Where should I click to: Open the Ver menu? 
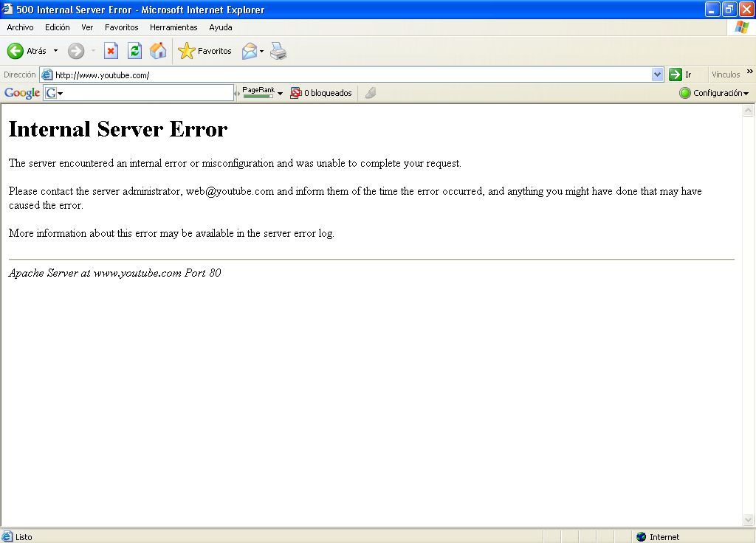(x=87, y=27)
